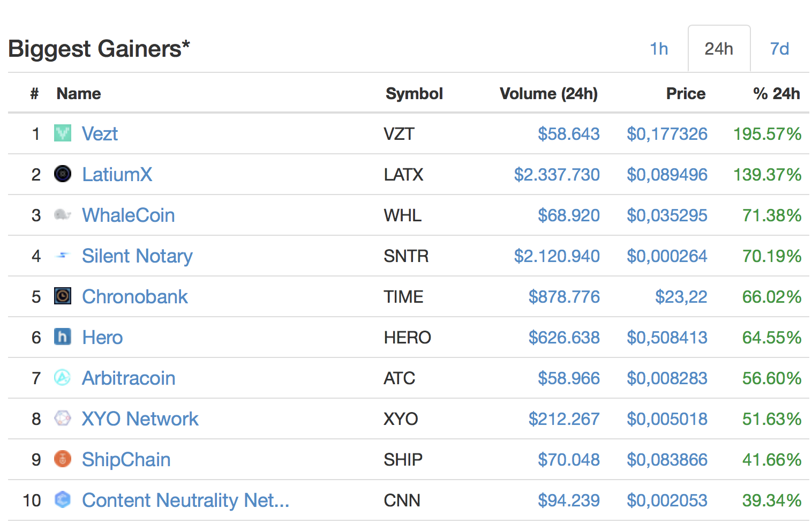Switch to the 1h gainers tab

click(659, 49)
